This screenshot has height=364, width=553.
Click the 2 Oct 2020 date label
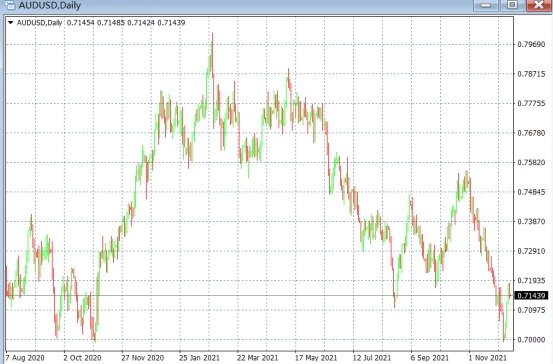(x=82, y=358)
